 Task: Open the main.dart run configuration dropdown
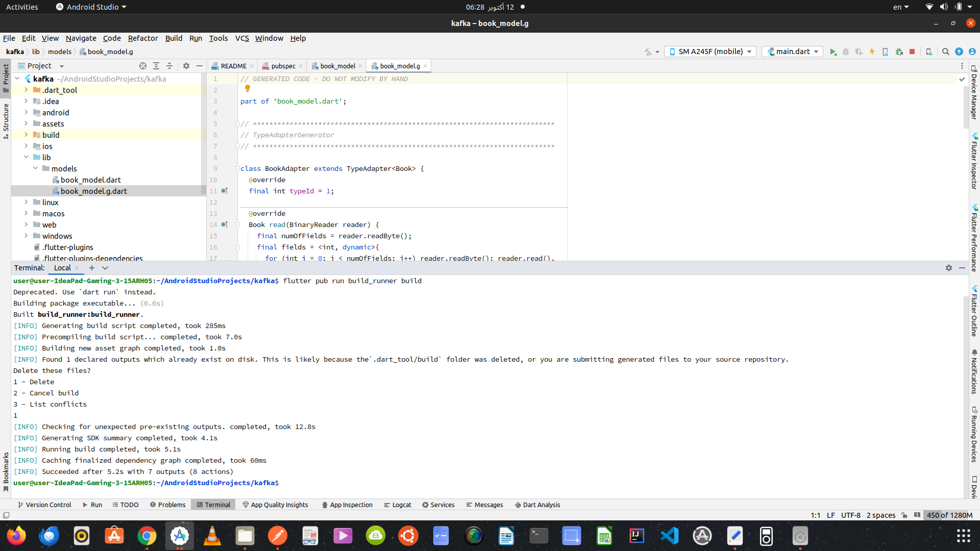(793, 52)
